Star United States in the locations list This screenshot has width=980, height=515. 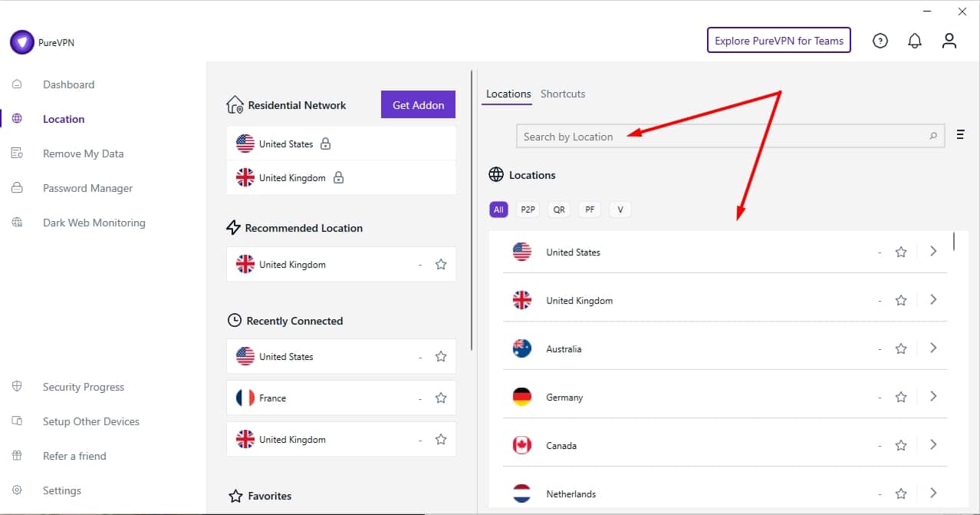(901, 252)
